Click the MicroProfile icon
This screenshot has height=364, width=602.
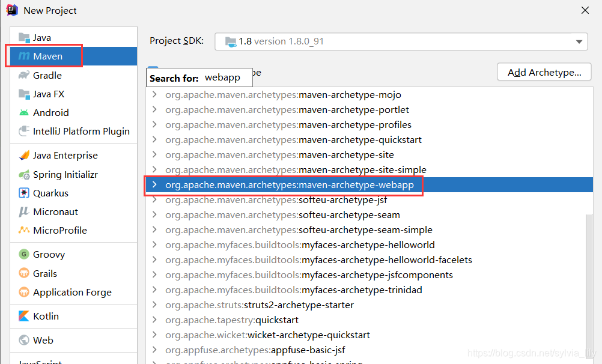(24, 230)
